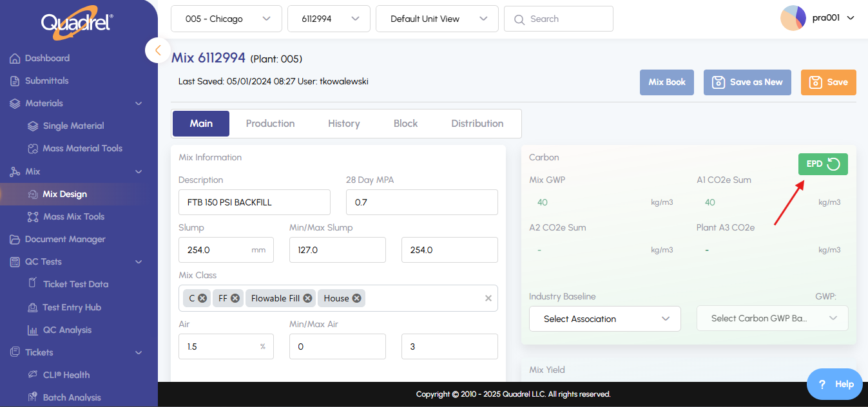The height and width of the screenshot is (407, 868).
Task: Click the Mass Material Tools icon
Action: pos(33,149)
